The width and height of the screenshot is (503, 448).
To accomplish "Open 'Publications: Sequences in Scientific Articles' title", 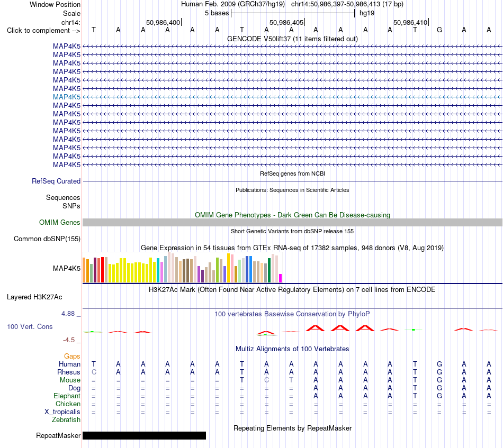I will (292, 190).
